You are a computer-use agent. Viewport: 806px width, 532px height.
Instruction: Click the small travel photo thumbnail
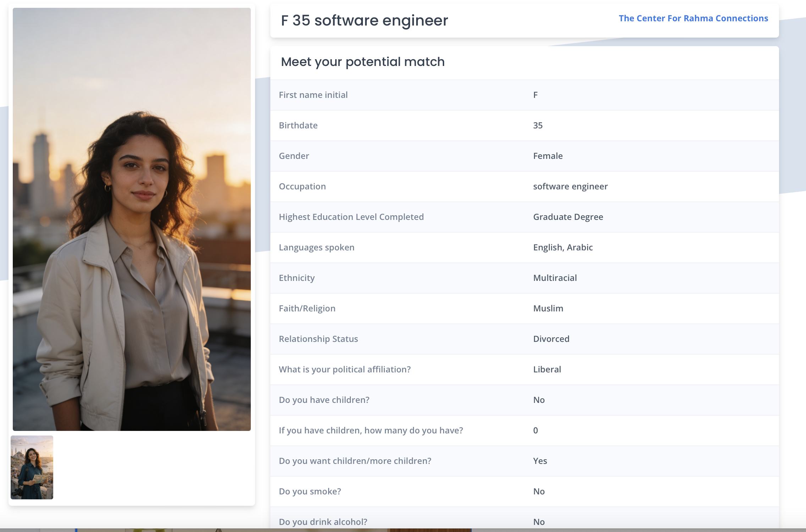click(x=32, y=467)
